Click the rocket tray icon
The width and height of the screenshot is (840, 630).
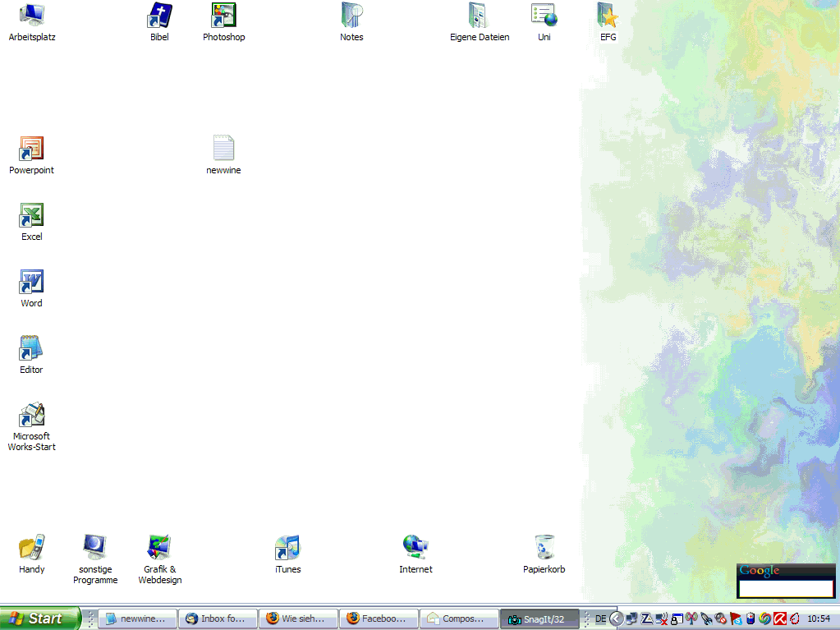706,619
